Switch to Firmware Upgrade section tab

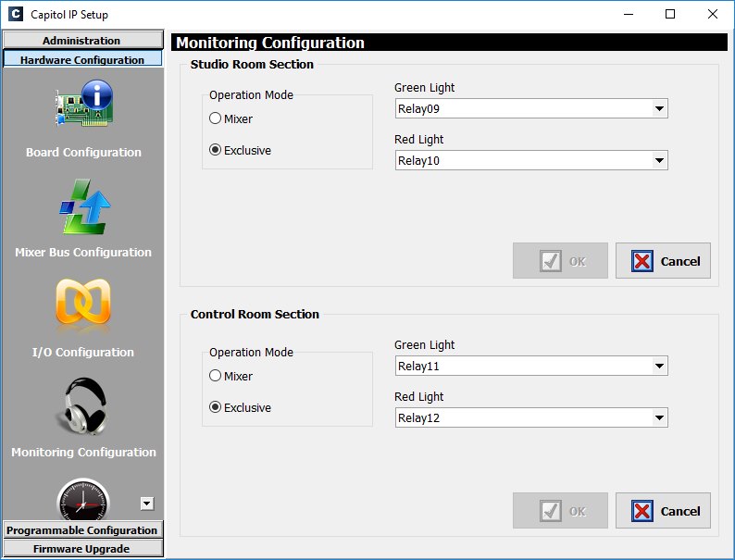point(83,548)
